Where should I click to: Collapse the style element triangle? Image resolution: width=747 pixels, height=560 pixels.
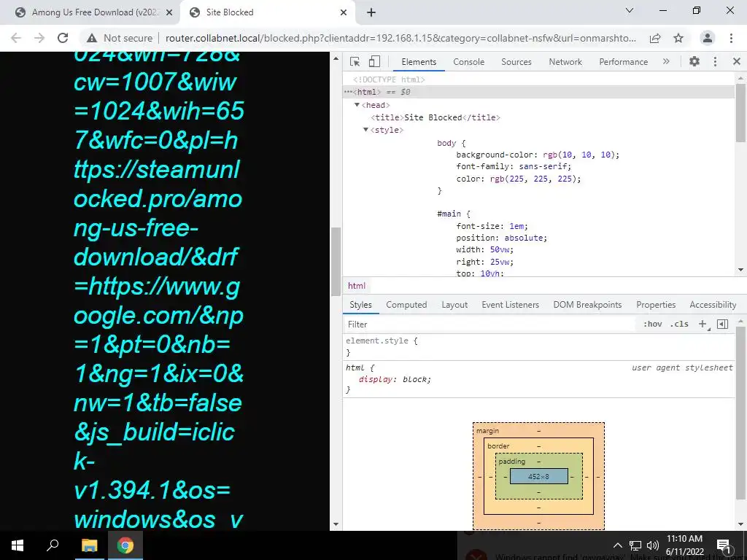[366, 130]
